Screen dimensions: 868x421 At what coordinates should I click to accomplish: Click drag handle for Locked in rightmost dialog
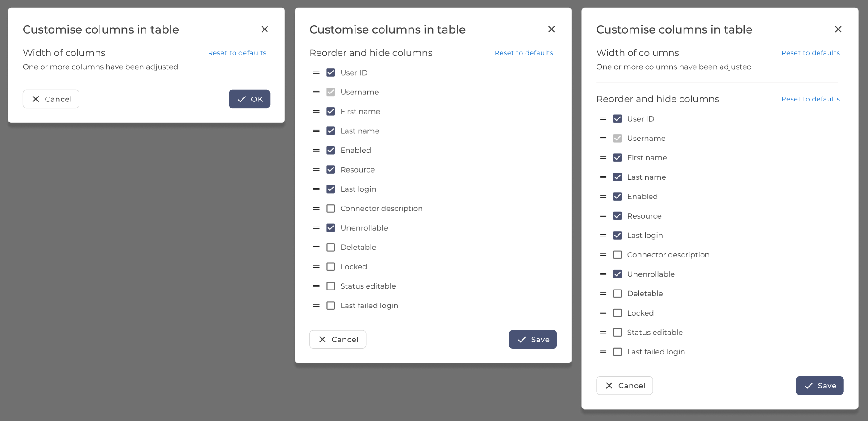[x=603, y=313]
